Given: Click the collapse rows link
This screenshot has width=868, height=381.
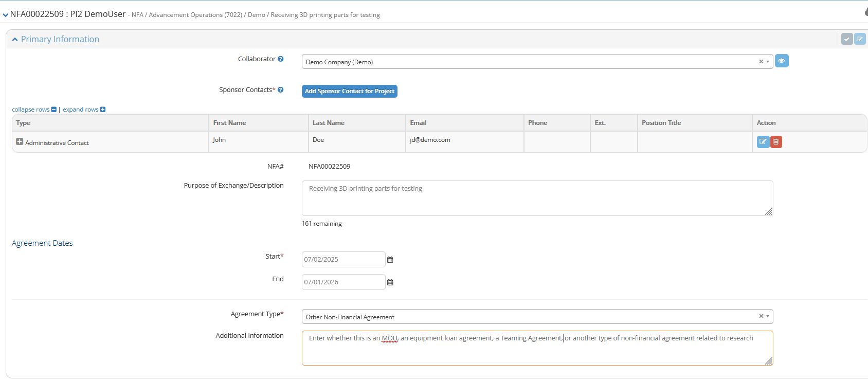Looking at the screenshot, I should [31, 110].
